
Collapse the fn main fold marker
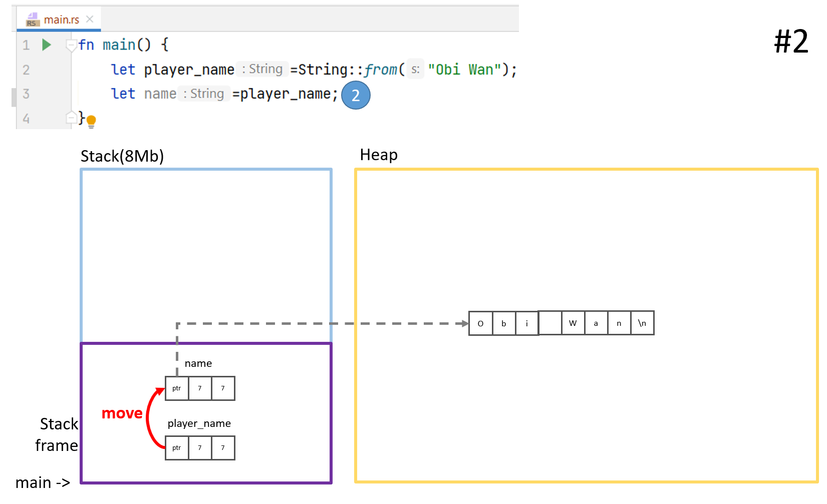[x=71, y=46]
